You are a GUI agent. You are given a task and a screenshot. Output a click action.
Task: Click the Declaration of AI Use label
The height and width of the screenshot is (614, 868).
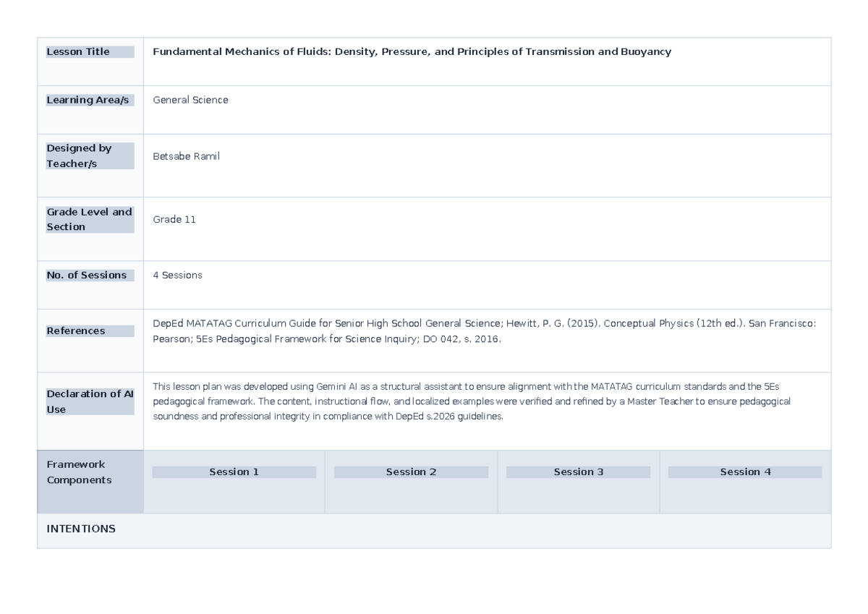pyautogui.click(x=90, y=401)
